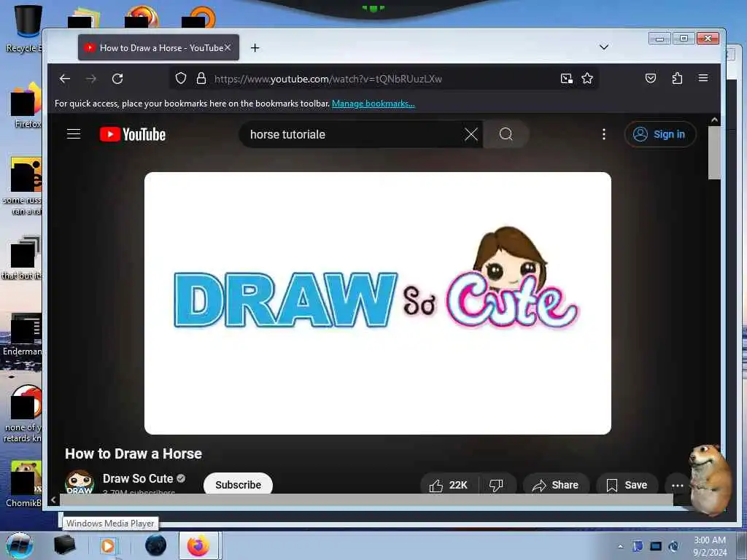Click the magnifier search button
747x560 pixels.
pos(506,134)
